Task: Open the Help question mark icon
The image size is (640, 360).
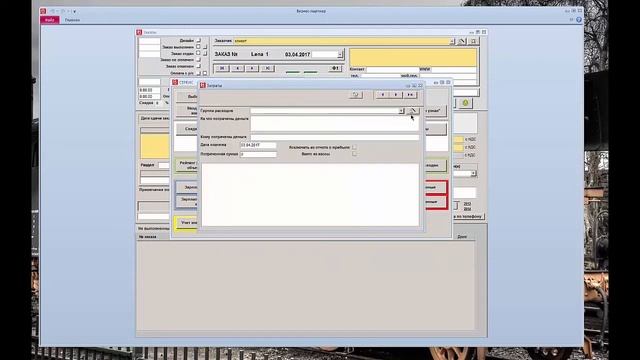Action: pos(578,20)
